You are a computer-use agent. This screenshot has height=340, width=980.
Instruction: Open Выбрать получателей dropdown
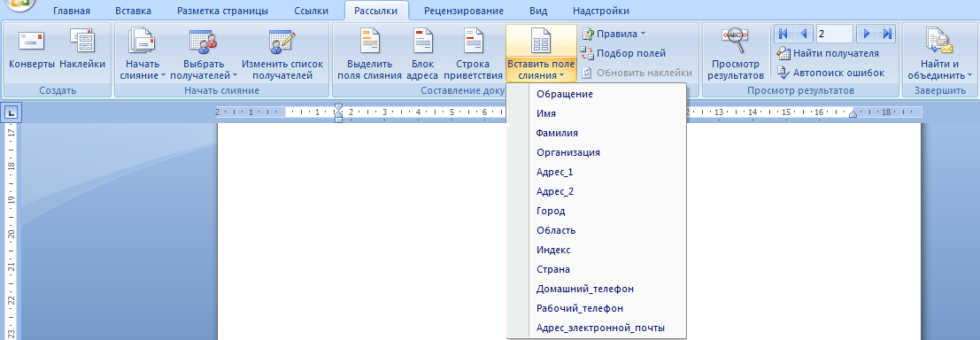(204, 54)
